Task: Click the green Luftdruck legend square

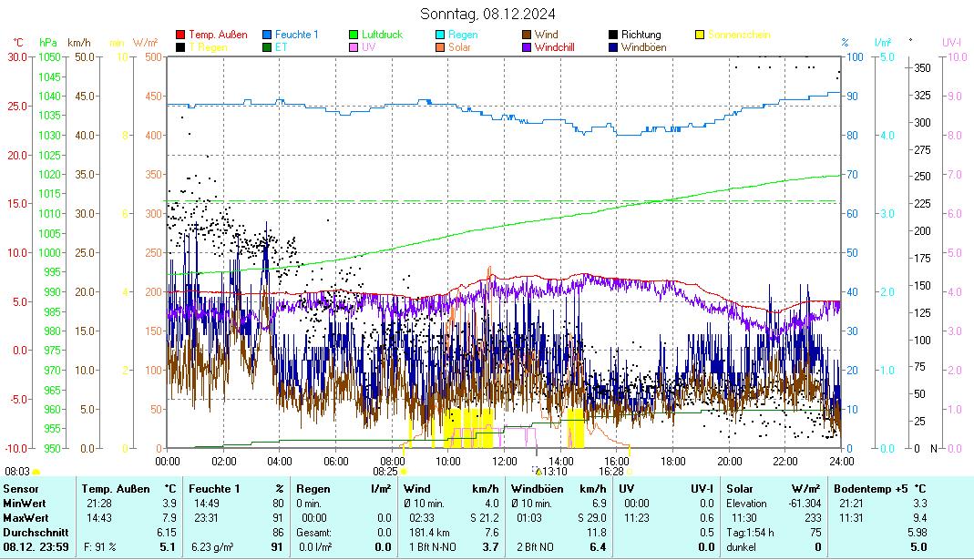Action: pos(354,36)
